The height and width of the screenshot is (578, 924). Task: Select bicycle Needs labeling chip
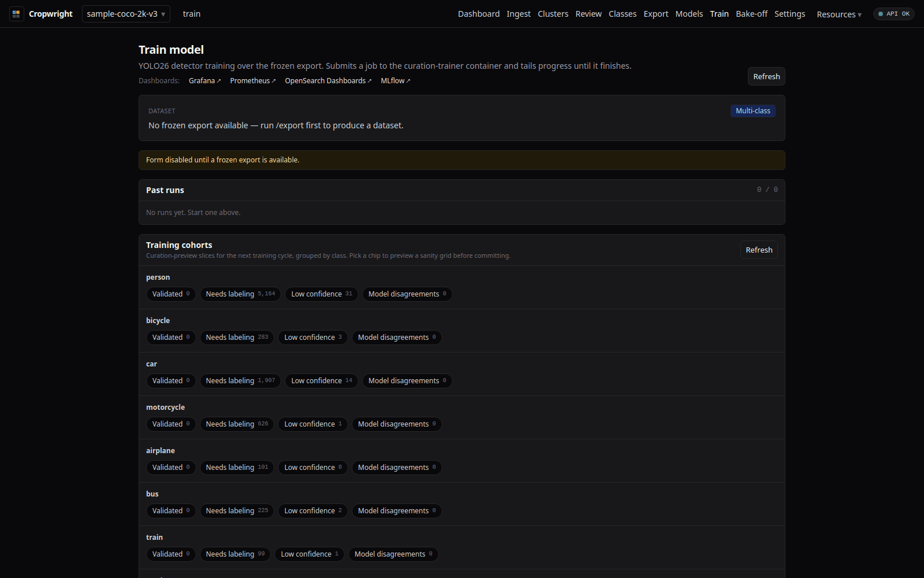pos(237,338)
